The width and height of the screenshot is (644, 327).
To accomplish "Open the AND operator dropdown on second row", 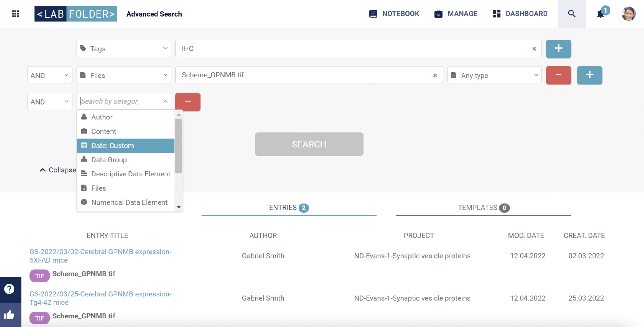I will tap(49, 75).
